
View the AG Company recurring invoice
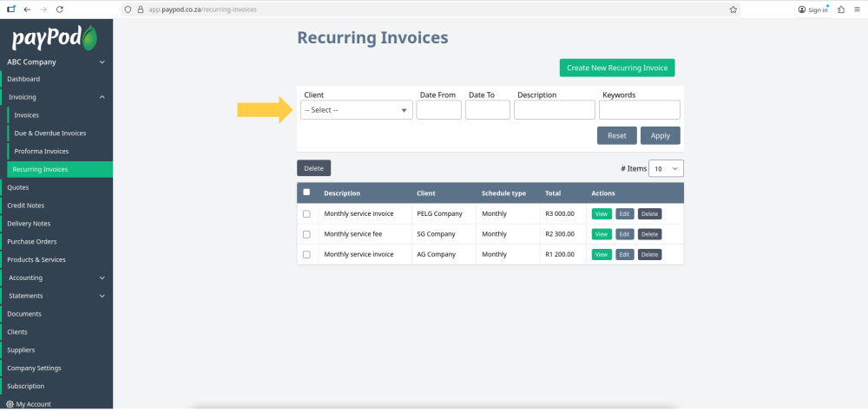(602, 254)
